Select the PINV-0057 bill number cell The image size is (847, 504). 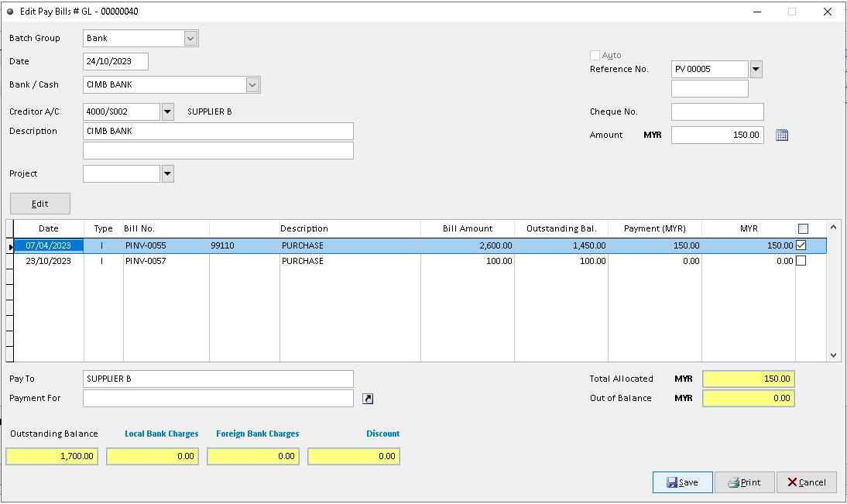pos(166,262)
